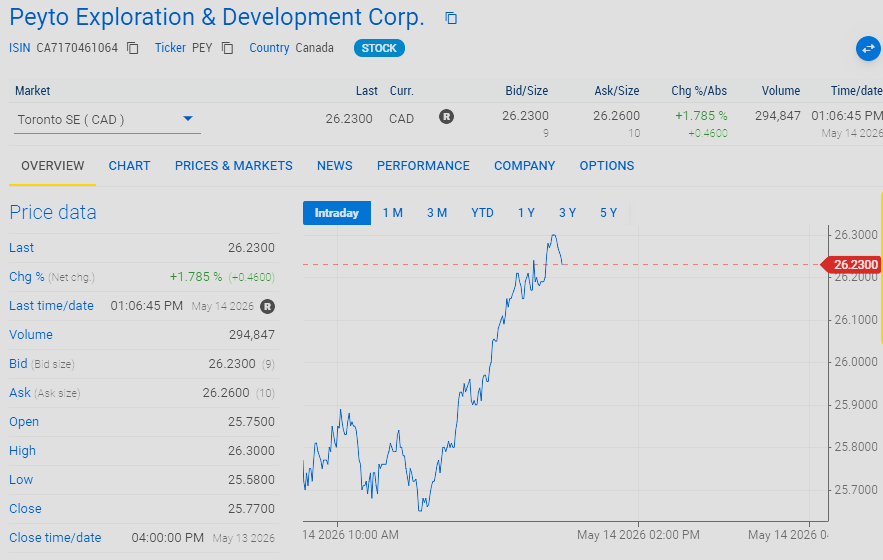This screenshot has width=883, height=560.
Task: Select the 5 Y chart range
Action: coord(608,213)
